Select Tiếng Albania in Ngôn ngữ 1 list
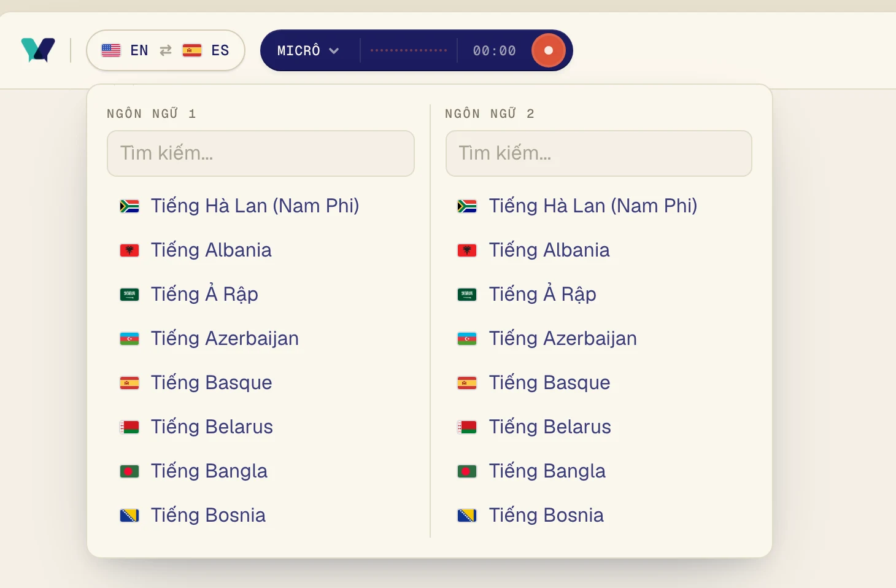 261,250
